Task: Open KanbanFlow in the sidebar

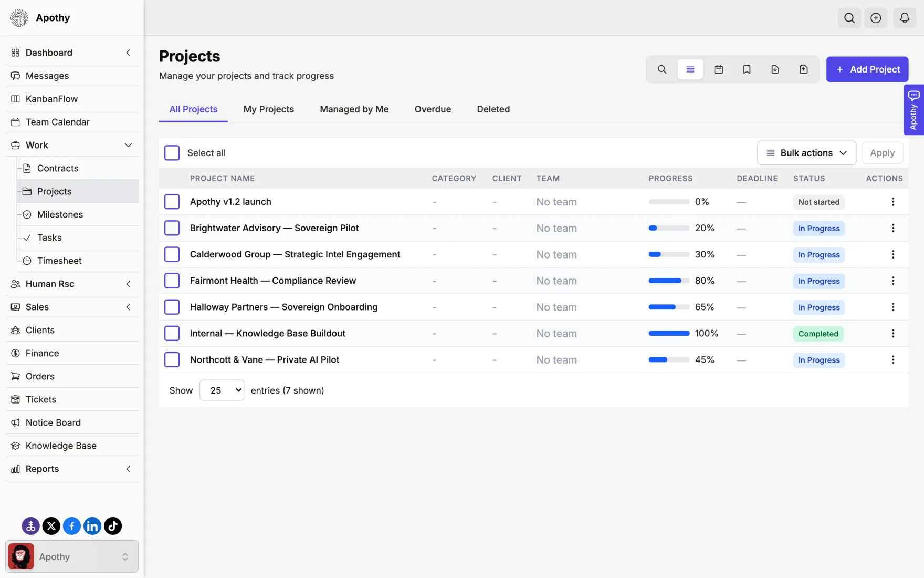Action: pos(72,99)
